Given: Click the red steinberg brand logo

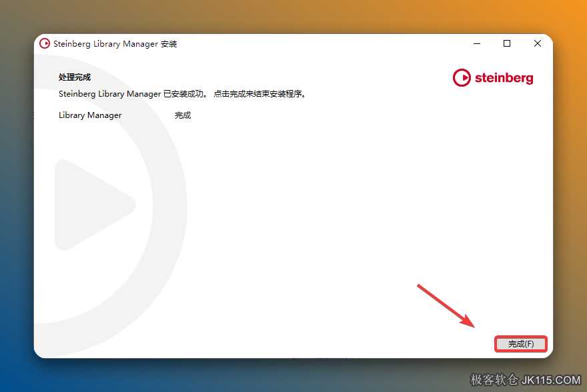Looking at the screenshot, I should (493, 78).
